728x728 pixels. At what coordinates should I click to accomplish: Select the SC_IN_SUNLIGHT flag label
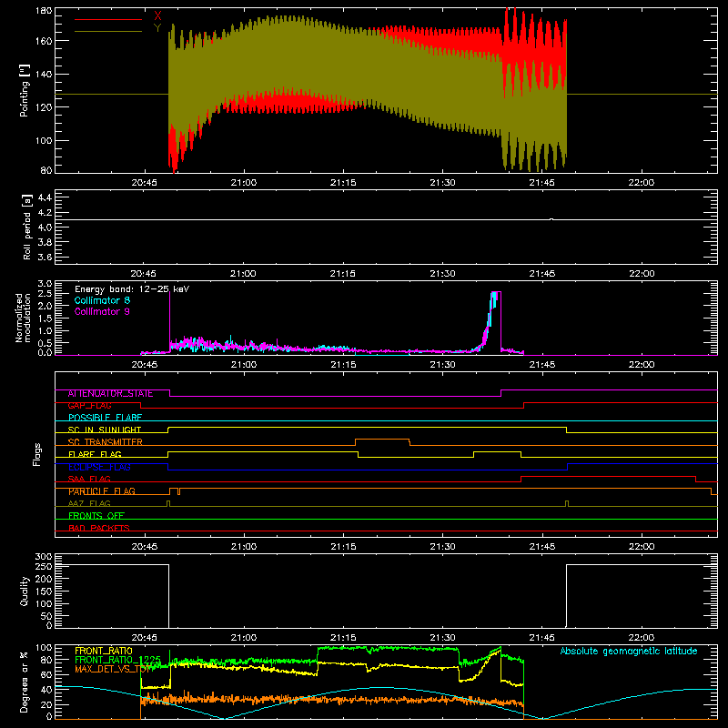[105, 430]
